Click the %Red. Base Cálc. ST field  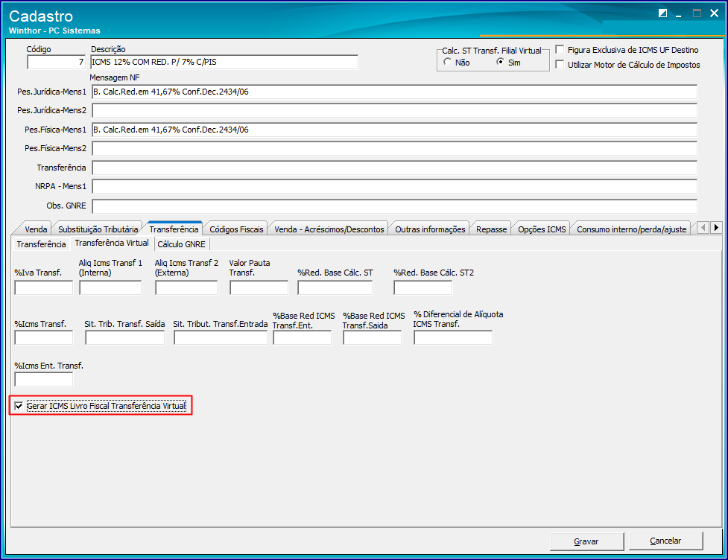[335, 287]
